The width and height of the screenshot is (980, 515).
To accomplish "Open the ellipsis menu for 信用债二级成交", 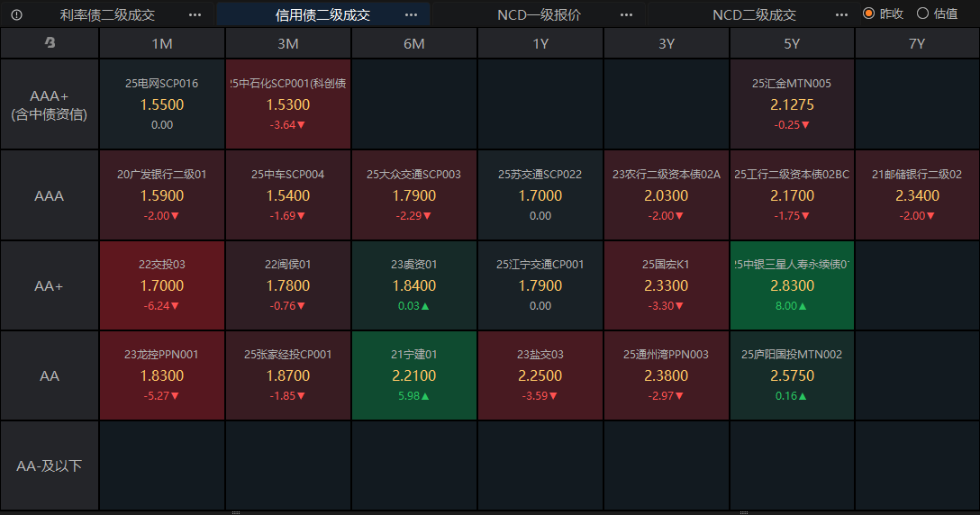I will tap(411, 14).
